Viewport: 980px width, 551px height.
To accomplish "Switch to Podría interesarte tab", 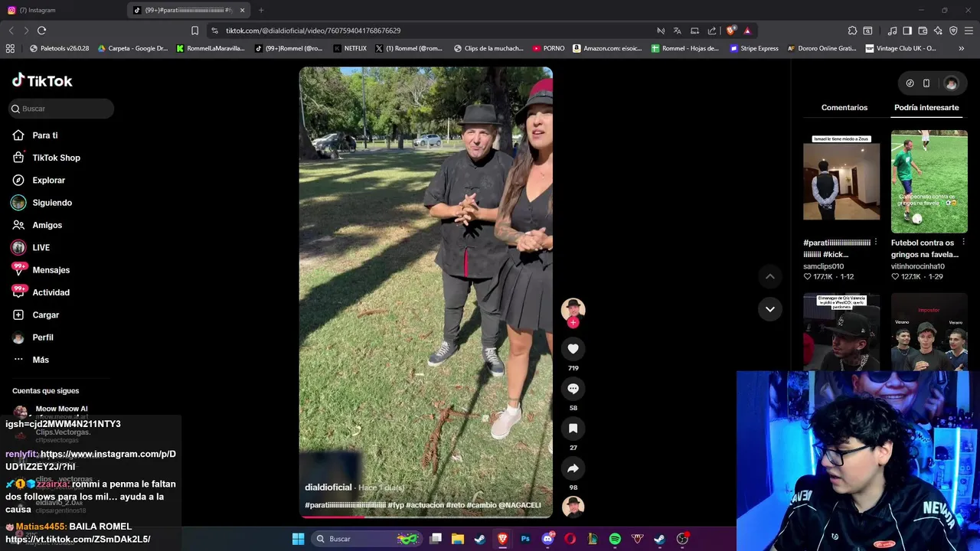I will point(926,107).
